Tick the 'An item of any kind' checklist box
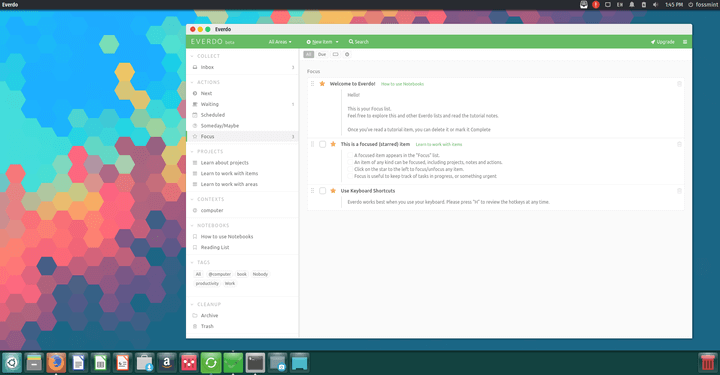720x375 pixels. point(350,162)
